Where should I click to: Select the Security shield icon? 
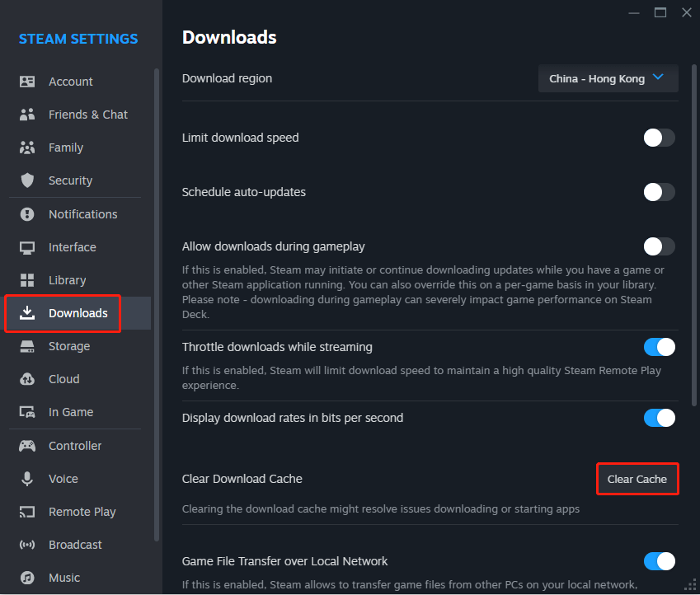[x=27, y=180]
